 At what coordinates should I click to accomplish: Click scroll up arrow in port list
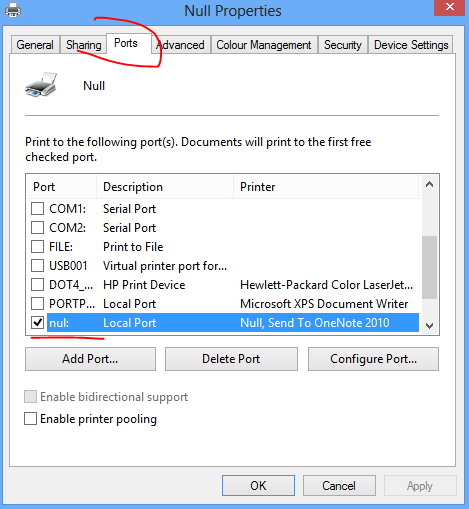pyautogui.click(x=430, y=184)
